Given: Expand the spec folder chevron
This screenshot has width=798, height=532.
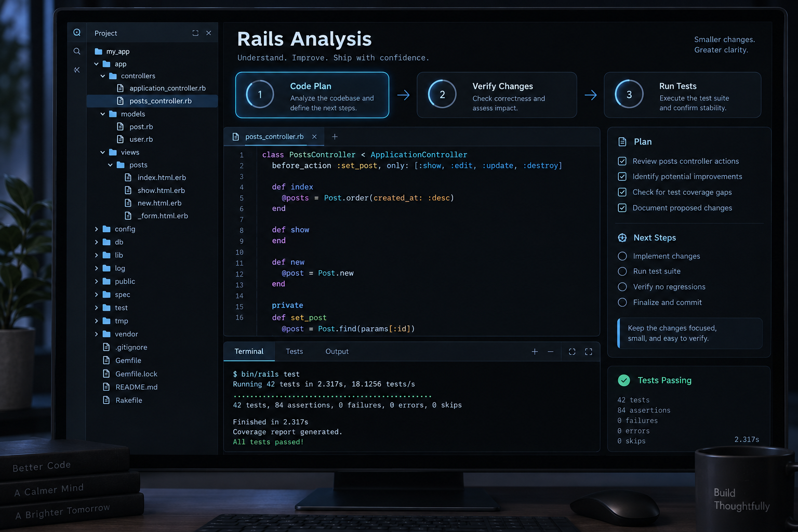Looking at the screenshot, I should click(x=97, y=295).
